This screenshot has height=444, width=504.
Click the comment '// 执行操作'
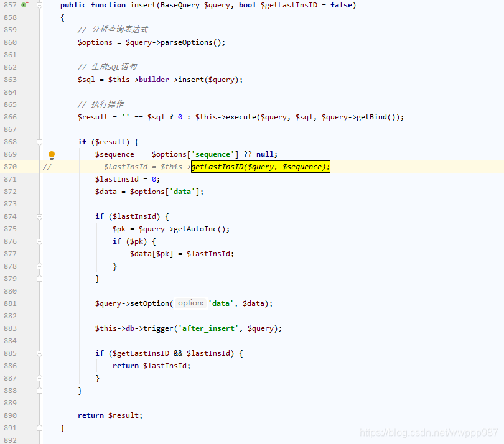[101, 104]
